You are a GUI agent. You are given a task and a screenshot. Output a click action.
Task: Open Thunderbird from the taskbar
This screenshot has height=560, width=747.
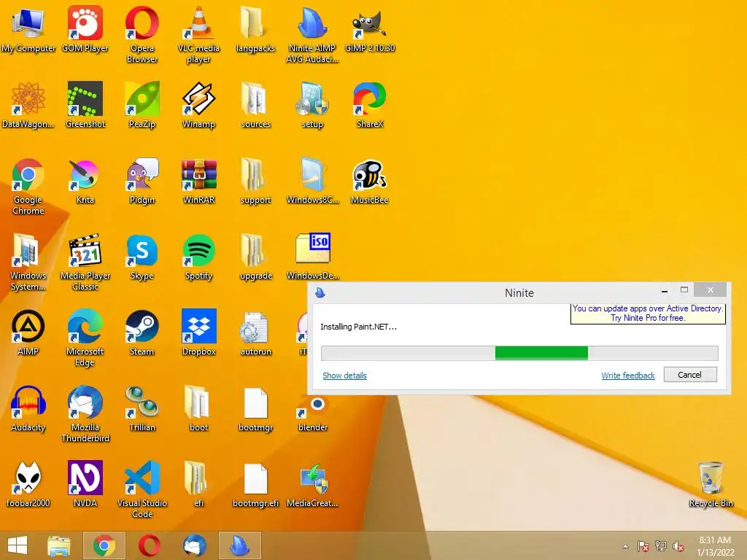click(x=195, y=545)
